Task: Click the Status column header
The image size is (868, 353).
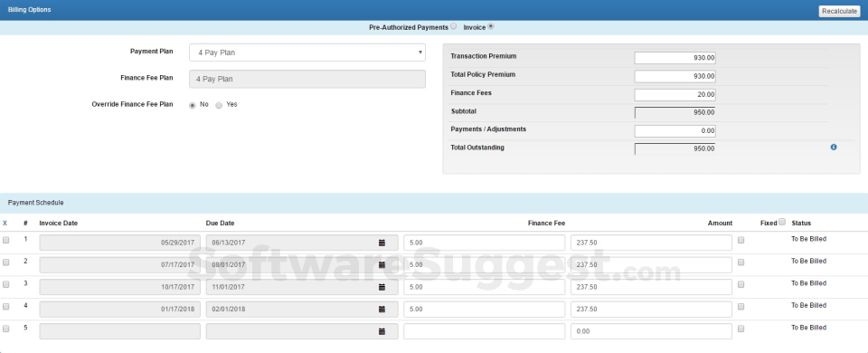Action: coord(801,224)
